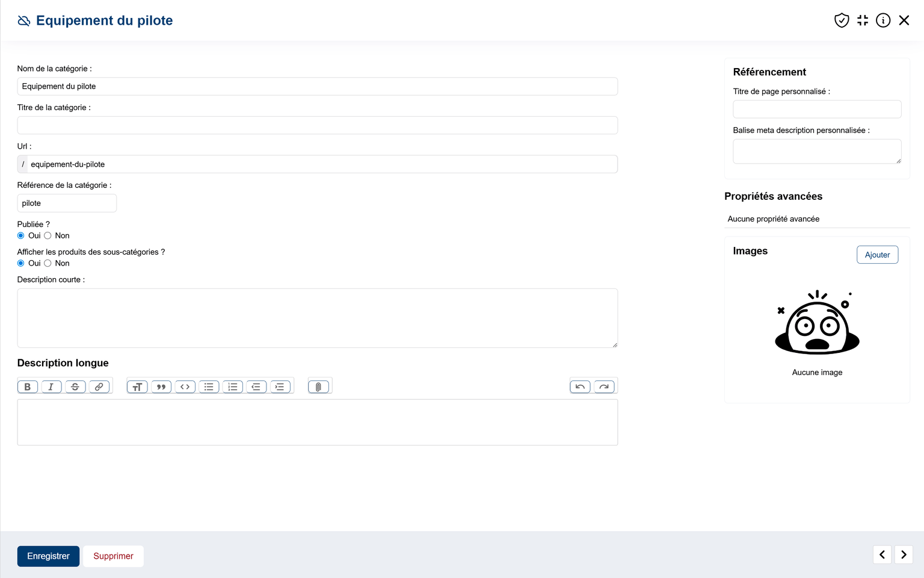
Task: Apply italic formatting in the editor
Action: point(51,387)
